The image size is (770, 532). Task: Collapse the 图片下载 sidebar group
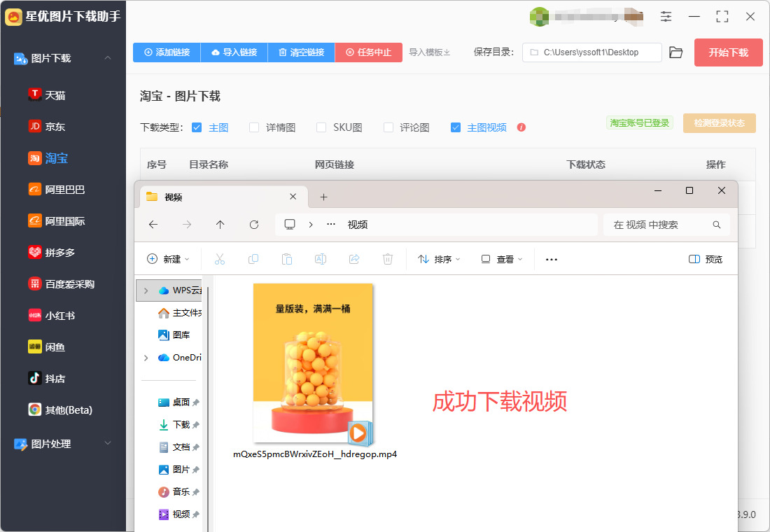(x=108, y=58)
